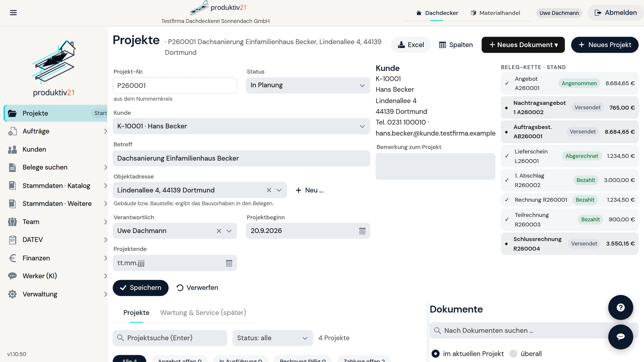Click the Neues Projekt button
Viewport: 644px width, 362px height.
point(605,45)
